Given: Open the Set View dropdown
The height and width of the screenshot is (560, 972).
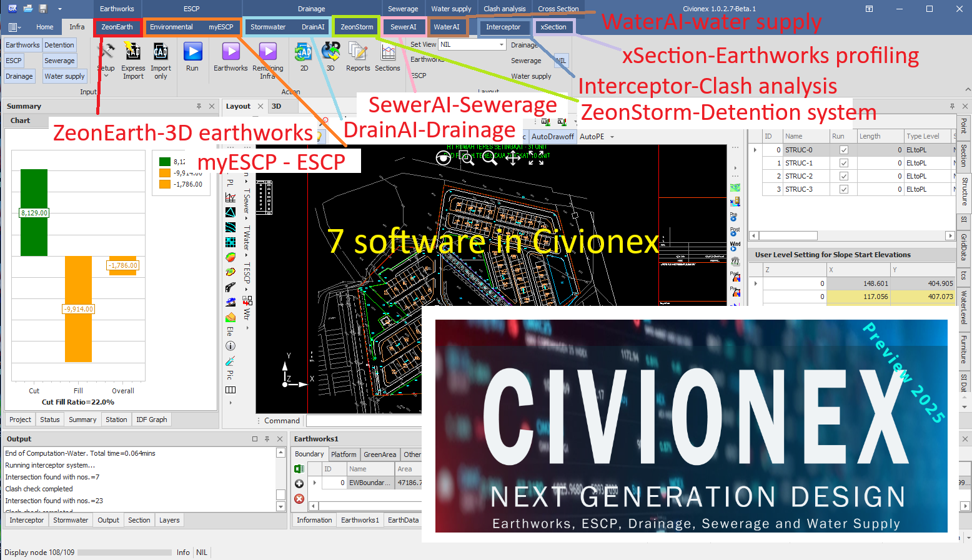Looking at the screenshot, I should click(501, 44).
